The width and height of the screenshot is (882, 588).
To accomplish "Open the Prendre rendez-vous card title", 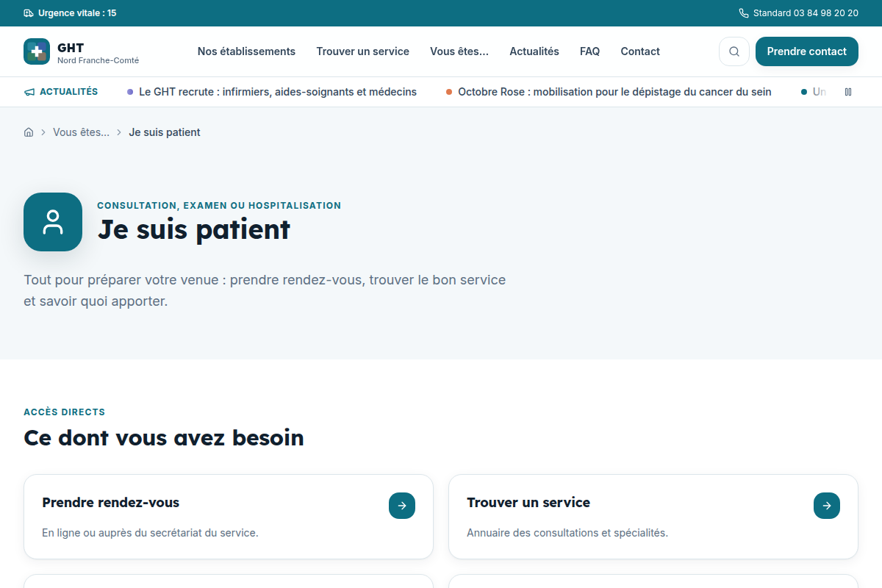I will [x=111, y=503].
